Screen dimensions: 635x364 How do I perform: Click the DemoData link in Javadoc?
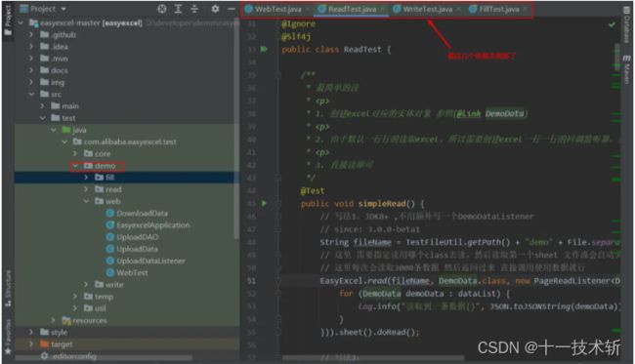point(504,113)
